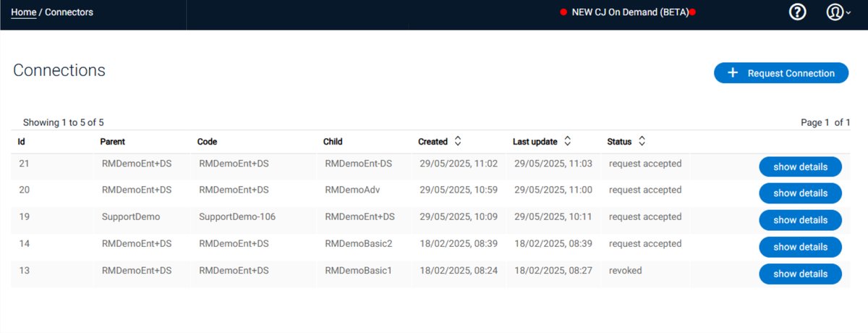Image resolution: width=868 pixels, height=333 pixels.
Task: Click the Created column header label
Action: click(433, 141)
